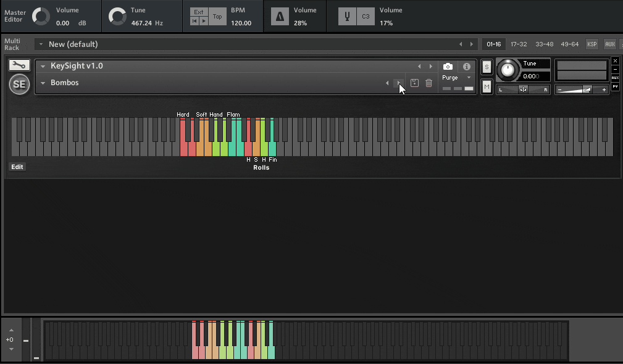Click the master tune value 467.24 Hz
This screenshot has height=364, width=623.
coord(147,23)
